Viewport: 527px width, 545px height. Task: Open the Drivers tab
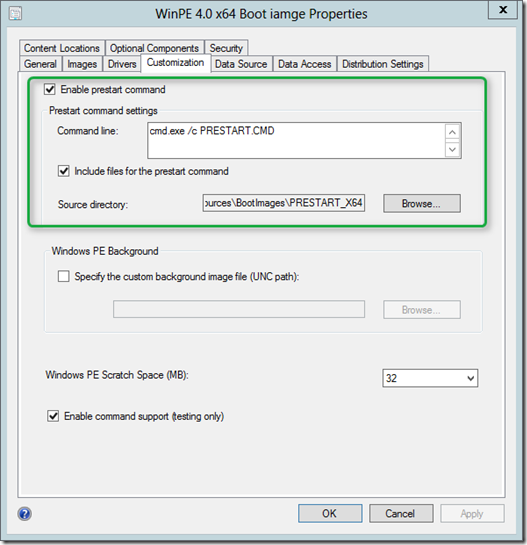click(122, 64)
